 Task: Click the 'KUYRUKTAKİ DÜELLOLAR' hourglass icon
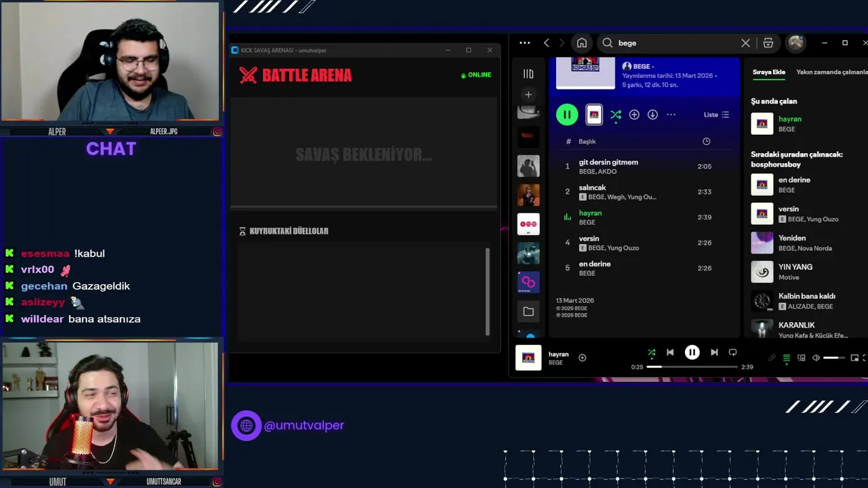[x=243, y=231]
